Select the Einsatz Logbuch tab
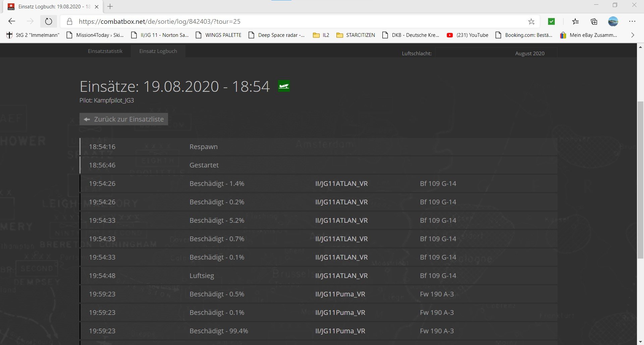 pos(158,51)
